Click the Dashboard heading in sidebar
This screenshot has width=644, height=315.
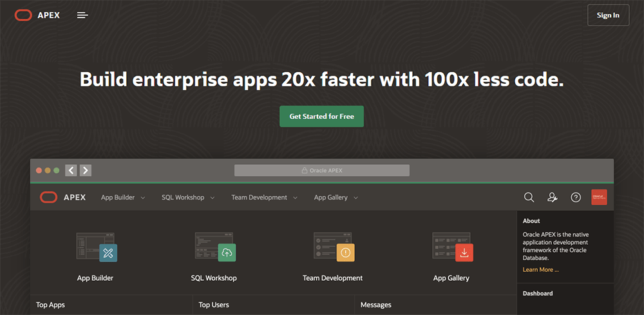click(x=538, y=293)
